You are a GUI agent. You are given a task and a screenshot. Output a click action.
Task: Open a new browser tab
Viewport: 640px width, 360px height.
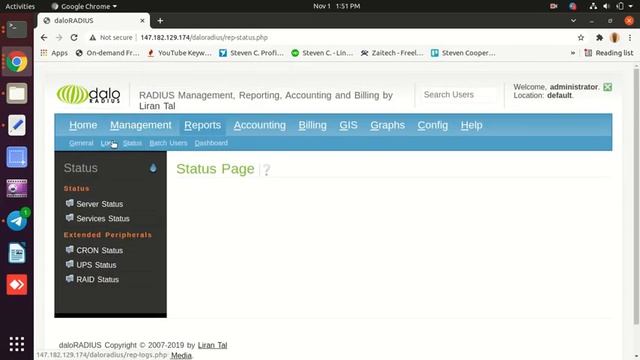[x=160, y=20]
